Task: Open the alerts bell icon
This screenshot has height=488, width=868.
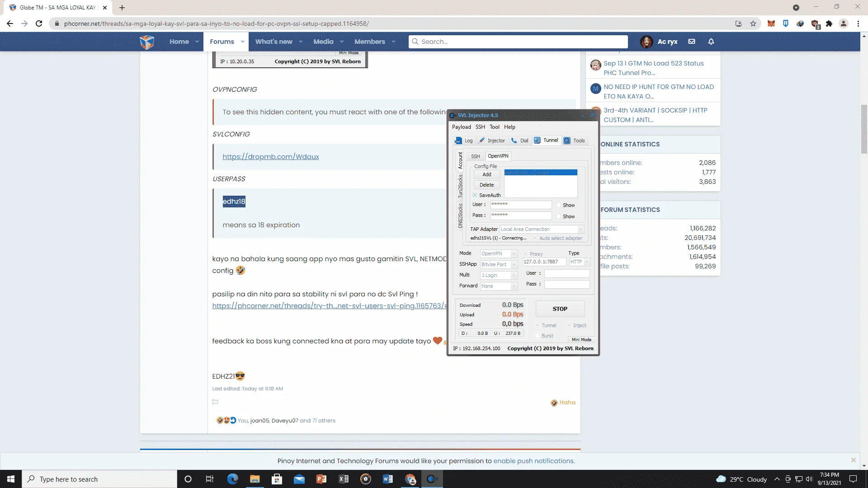Action: point(711,42)
